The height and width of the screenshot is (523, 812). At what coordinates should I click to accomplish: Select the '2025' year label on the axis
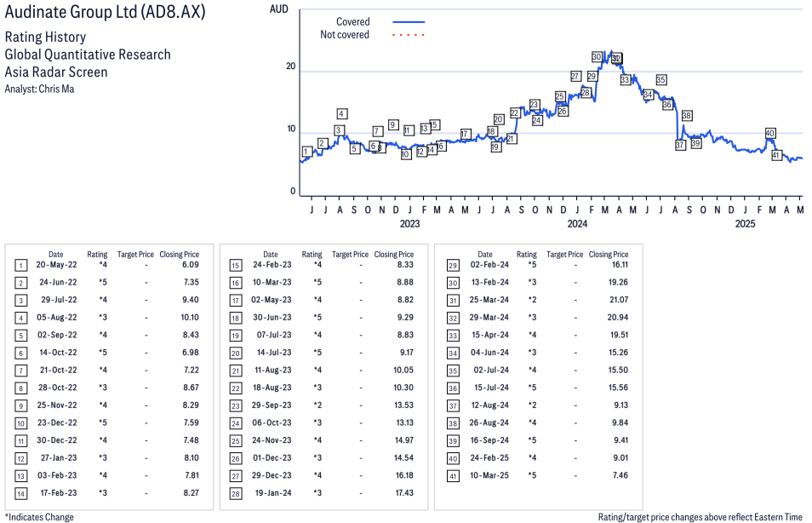click(746, 223)
